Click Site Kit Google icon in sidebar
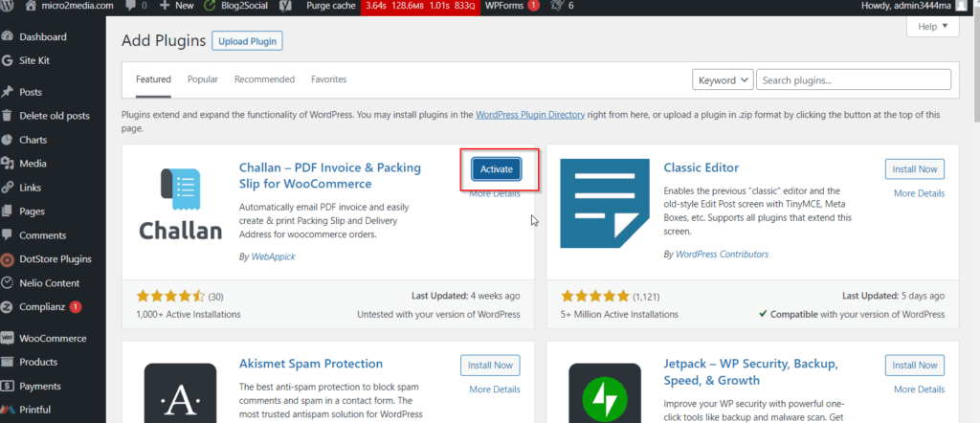The height and width of the screenshot is (423, 980). [8, 60]
